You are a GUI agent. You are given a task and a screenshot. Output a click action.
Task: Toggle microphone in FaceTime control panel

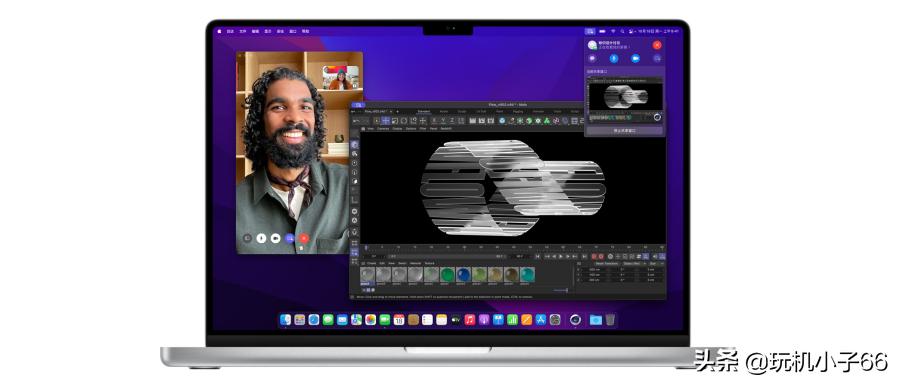pos(613,58)
